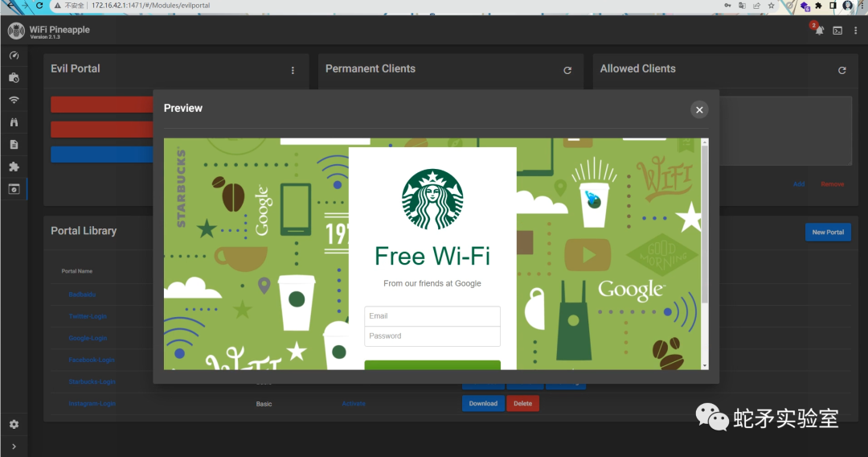This screenshot has width=868, height=457.
Task: Expand the sidebar with the chevron arrow
Action: click(14, 447)
